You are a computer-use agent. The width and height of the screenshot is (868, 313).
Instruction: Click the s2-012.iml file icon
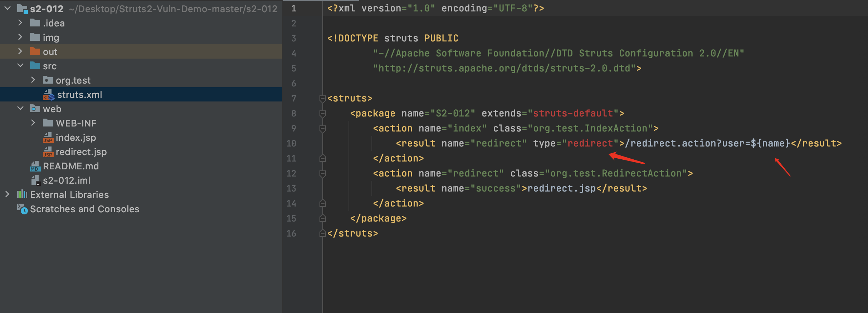click(x=35, y=180)
